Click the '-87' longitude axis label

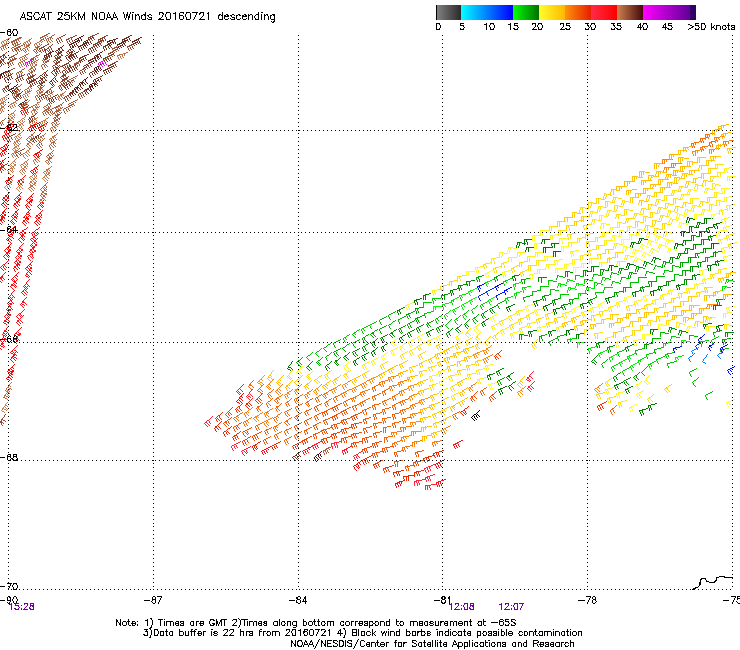point(153,600)
